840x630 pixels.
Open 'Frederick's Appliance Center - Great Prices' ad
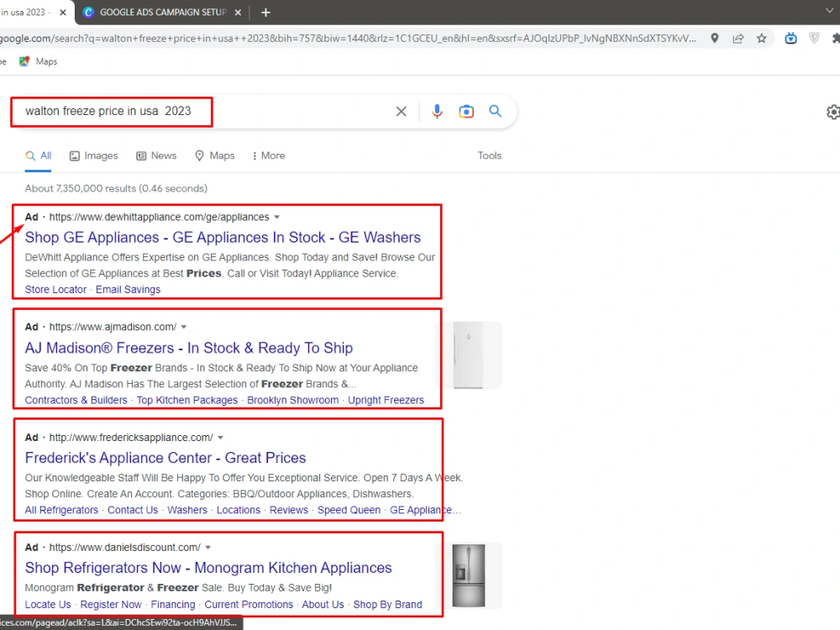(165, 458)
